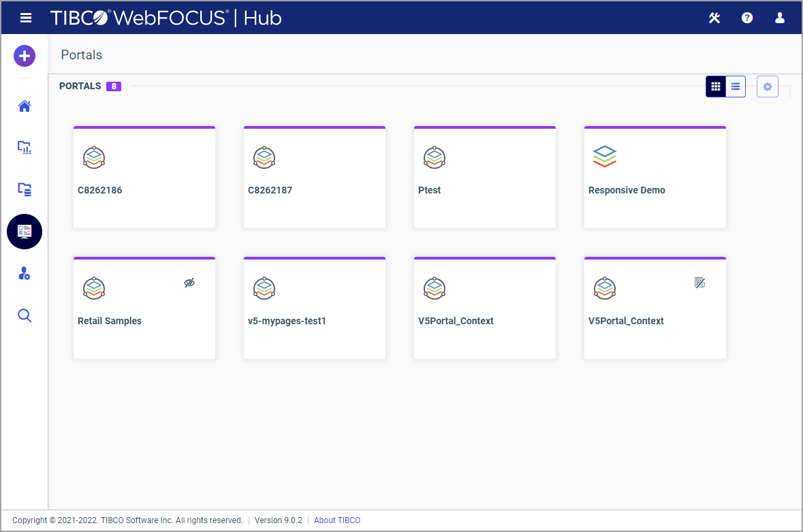This screenshot has height=532, width=803.
Task: Open the Help question mark icon
Action: (x=747, y=18)
